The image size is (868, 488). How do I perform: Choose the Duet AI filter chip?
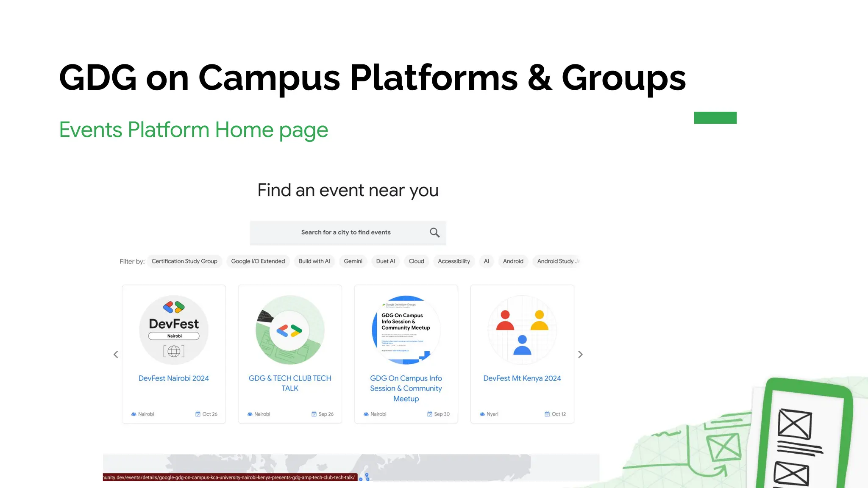click(386, 261)
